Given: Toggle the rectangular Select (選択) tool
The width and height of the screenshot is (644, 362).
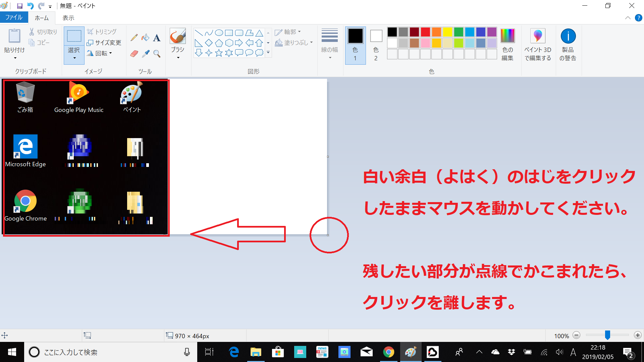Looking at the screenshot, I should coord(74,36).
